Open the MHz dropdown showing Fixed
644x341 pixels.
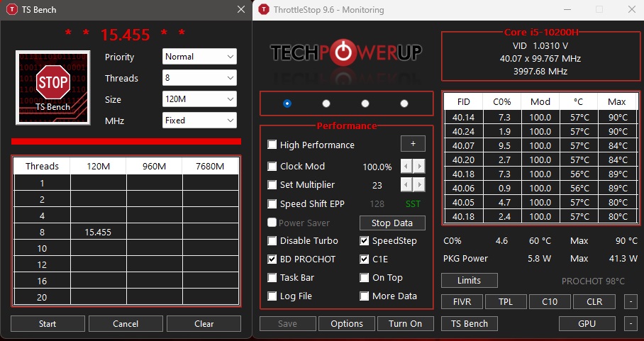199,121
